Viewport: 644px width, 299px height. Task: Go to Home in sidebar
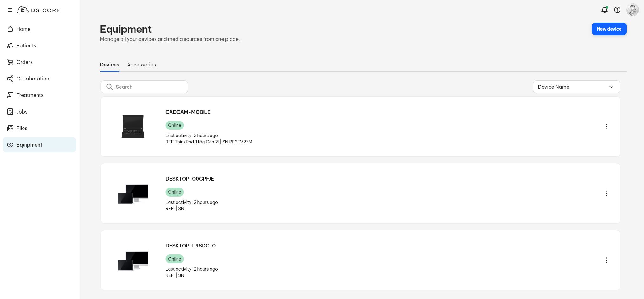(x=23, y=29)
